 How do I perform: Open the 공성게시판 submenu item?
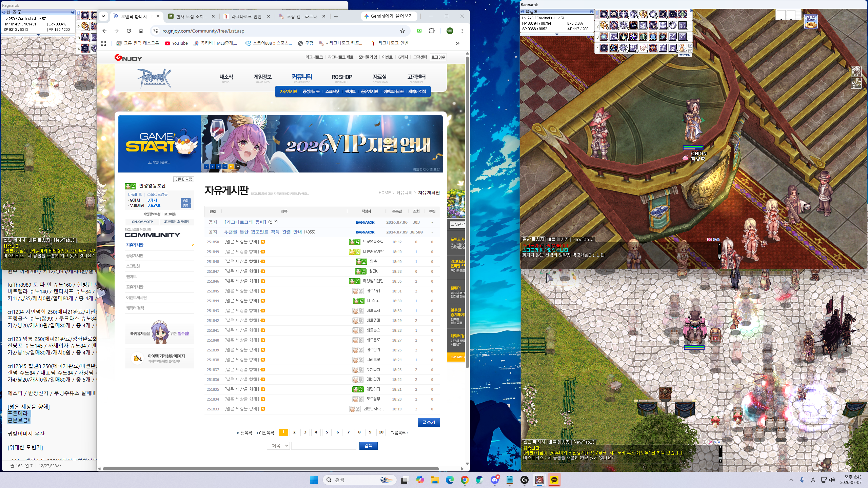(311, 91)
